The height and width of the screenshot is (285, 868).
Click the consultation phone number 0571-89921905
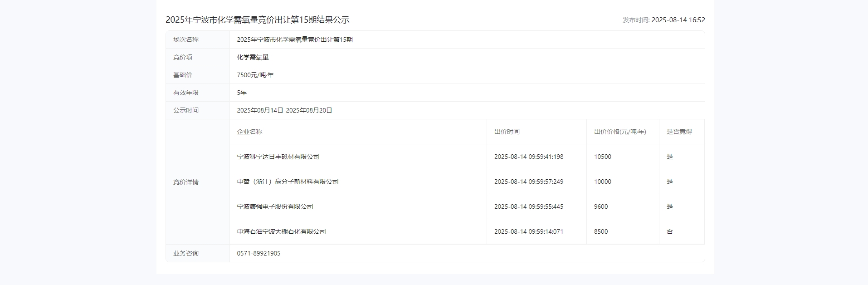point(258,253)
